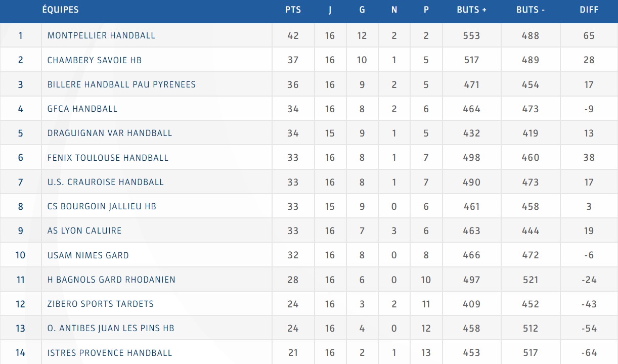Click the BUTS - column header
This screenshot has width=618, height=364.
tap(531, 10)
